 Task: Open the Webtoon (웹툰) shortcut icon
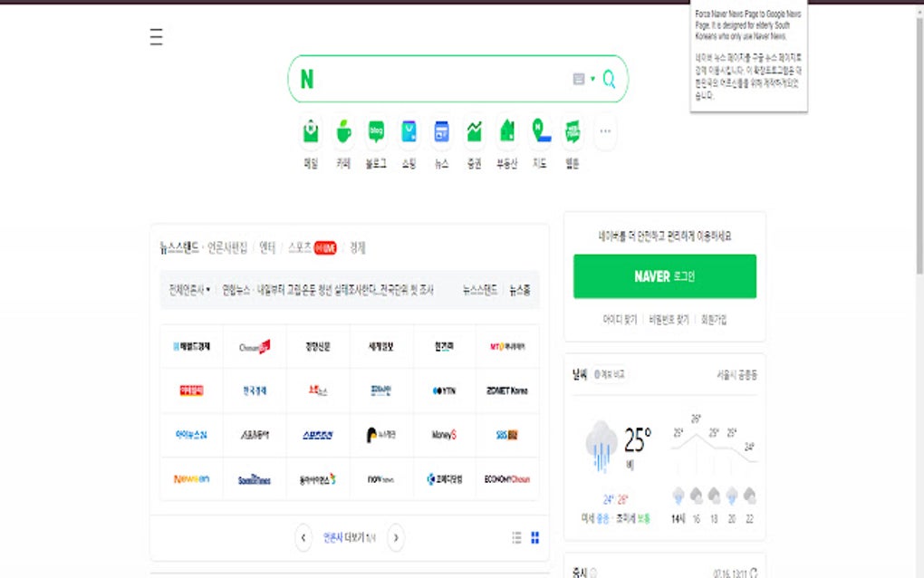click(573, 131)
